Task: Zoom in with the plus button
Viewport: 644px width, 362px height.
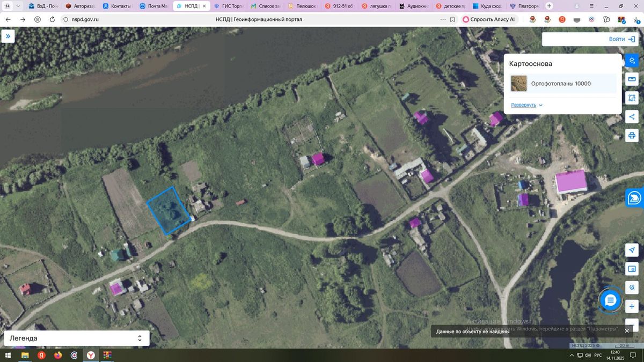Action: pyautogui.click(x=632, y=307)
